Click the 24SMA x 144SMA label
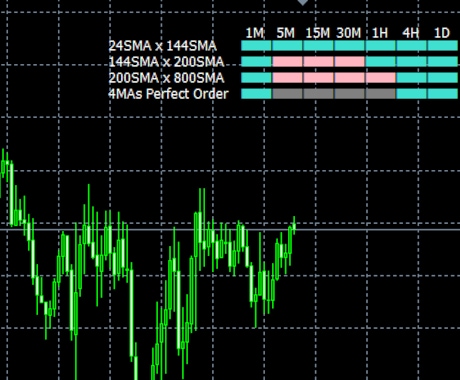Screen dimensions: 460x380 click(163, 46)
